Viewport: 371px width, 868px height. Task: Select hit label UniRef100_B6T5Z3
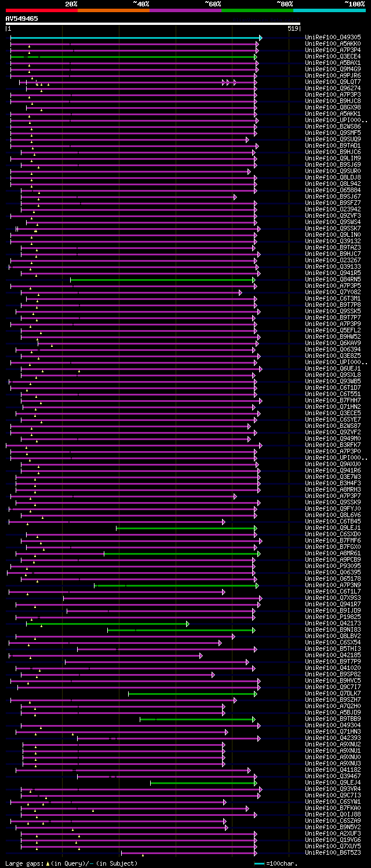(332, 853)
